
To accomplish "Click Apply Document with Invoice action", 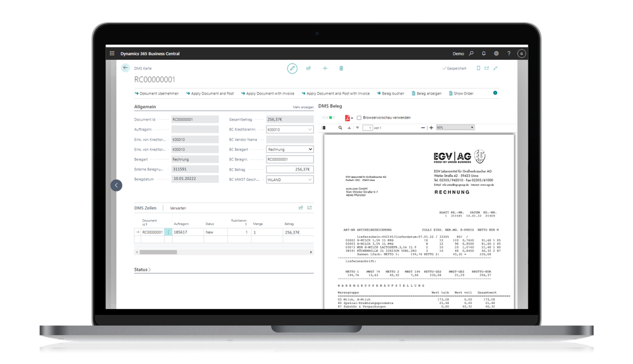I will point(268,93).
